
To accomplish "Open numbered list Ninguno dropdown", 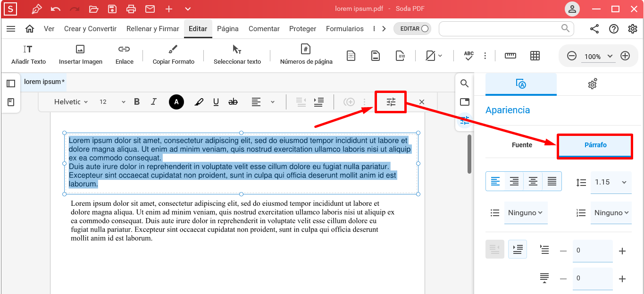I will (x=611, y=213).
